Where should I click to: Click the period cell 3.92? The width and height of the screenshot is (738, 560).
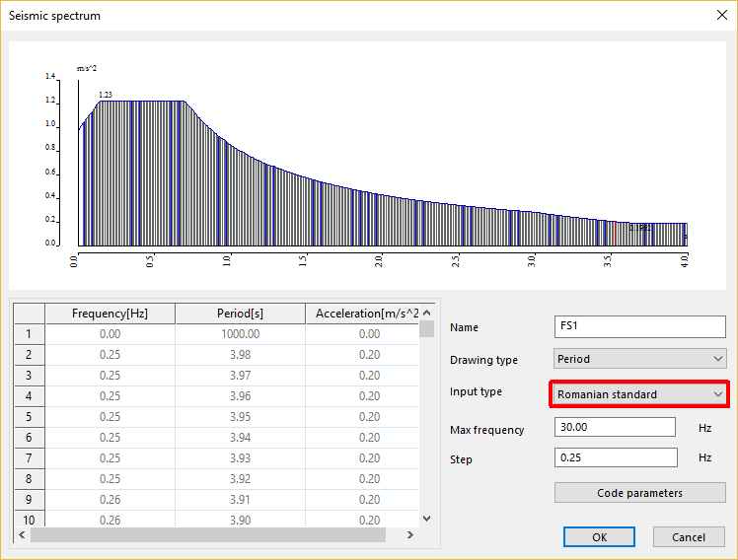click(240, 479)
